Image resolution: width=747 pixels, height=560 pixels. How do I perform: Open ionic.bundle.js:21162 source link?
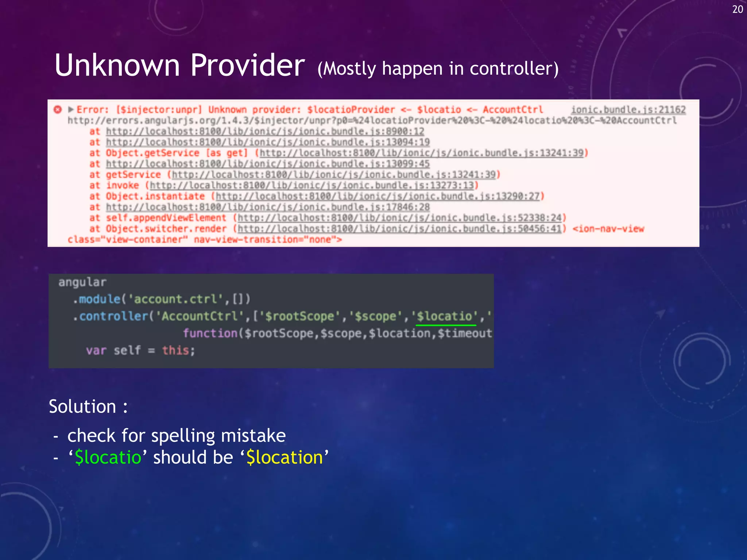coord(628,110)
